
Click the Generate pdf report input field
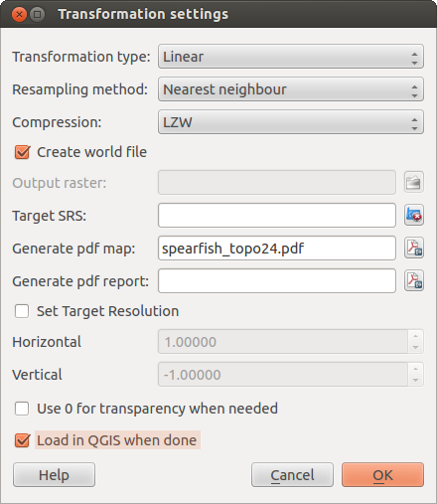pyautogui.click(x=277, y=280)
